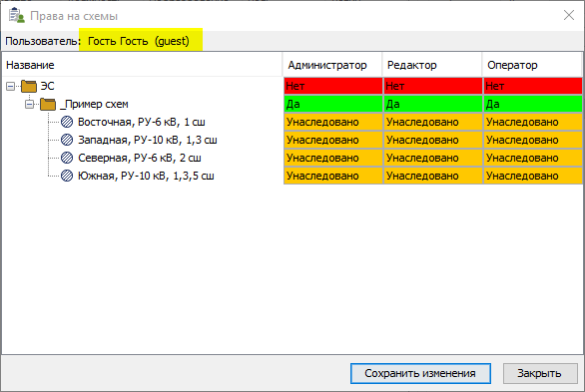This screenshot has height=392, width=585.
Task: Click the Закрыть button
Action: tap(540, 373)
